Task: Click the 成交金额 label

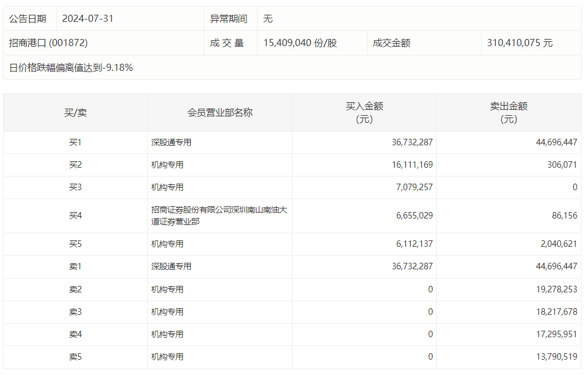Action: click(x=391, y=43)
